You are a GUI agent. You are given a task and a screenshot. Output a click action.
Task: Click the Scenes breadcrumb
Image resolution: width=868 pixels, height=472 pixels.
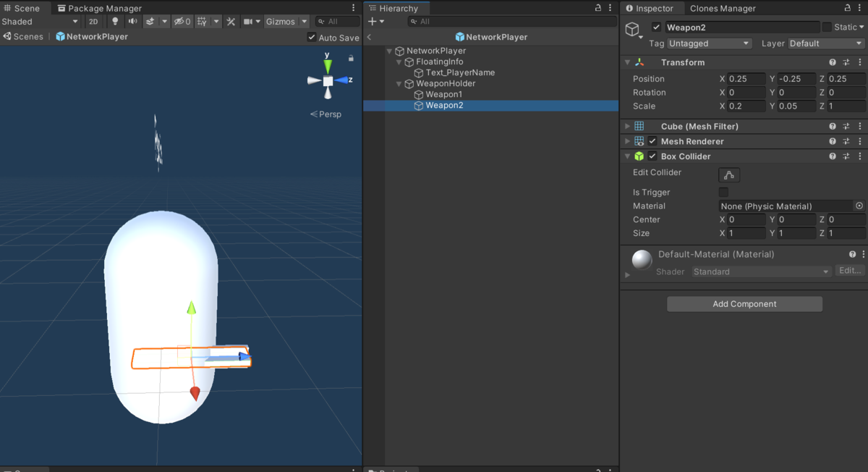[x=23, y=36]
